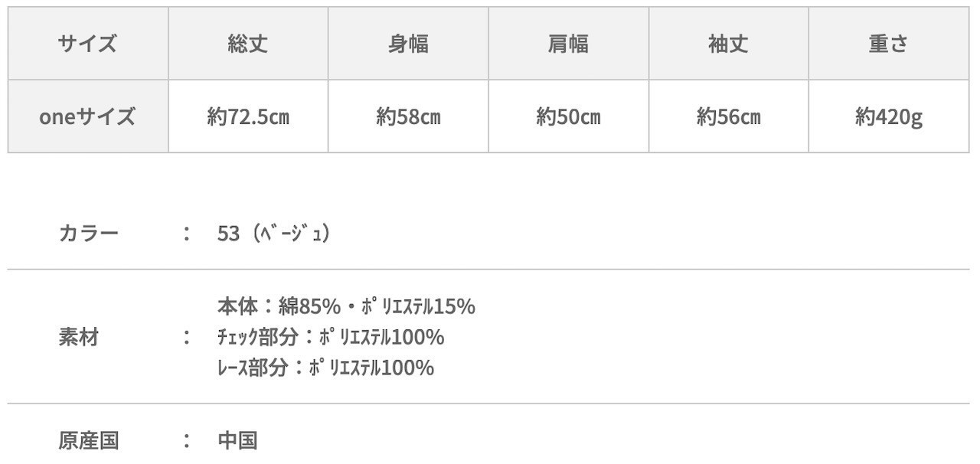The image size is (980, 464).
Task: Click the 53 (ベージュ) color value
Action: pyautogui.click(x=274, y=234)
